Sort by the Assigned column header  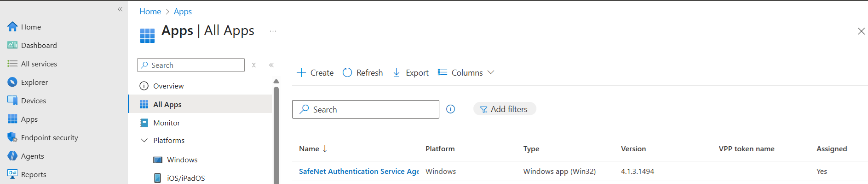(832, 148)
